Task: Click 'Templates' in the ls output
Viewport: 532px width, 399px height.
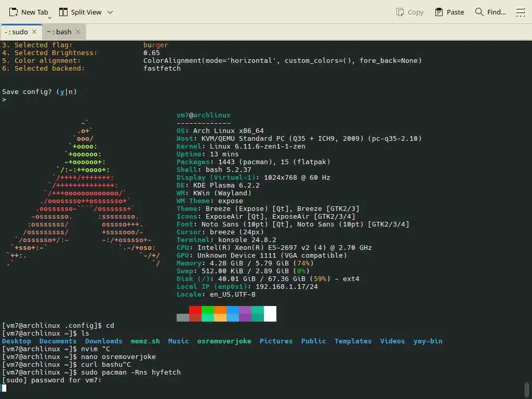Action: [x=353, y=341]
